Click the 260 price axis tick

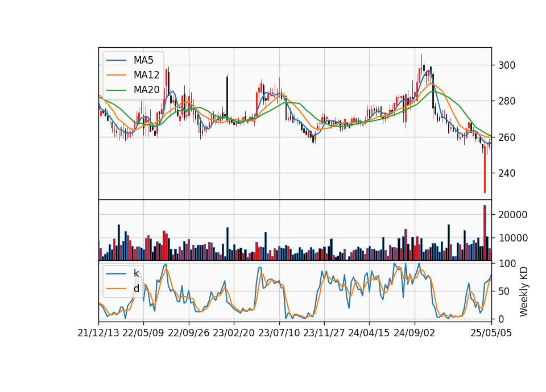[x=507, y=137]
